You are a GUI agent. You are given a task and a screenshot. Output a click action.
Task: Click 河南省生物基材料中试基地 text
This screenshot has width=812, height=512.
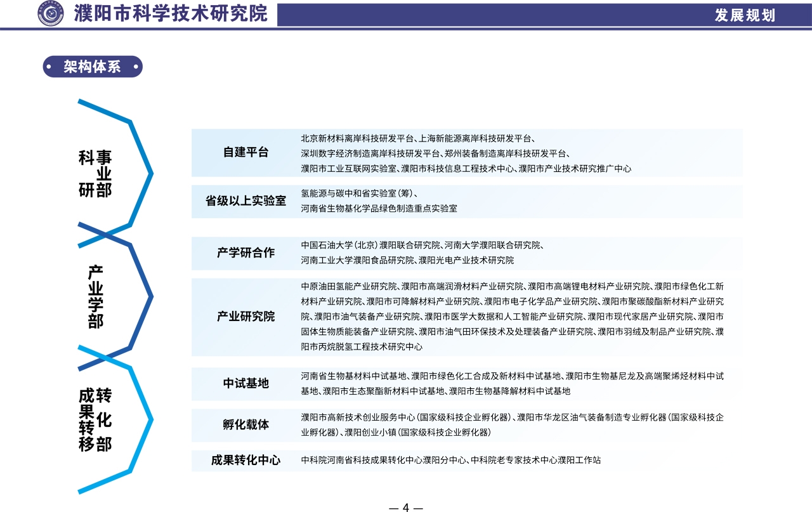tap(353, 376)
